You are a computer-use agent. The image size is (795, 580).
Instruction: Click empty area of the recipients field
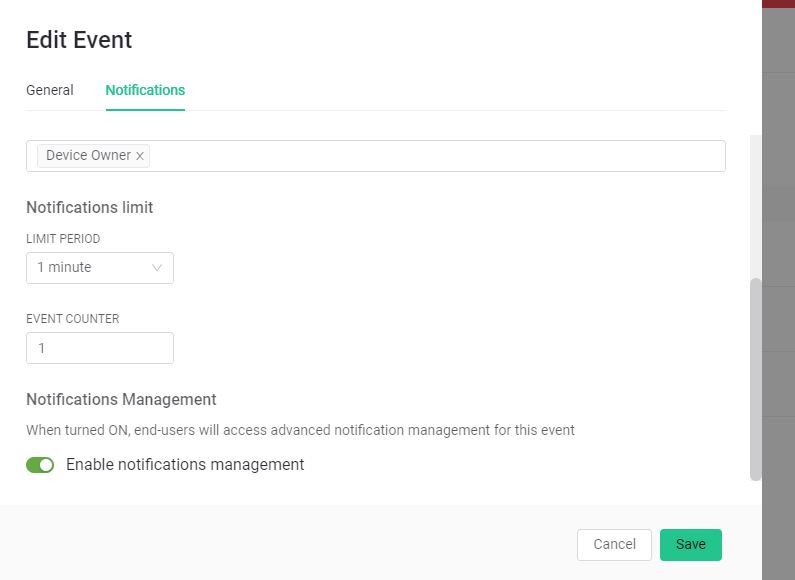coord(440,156)
